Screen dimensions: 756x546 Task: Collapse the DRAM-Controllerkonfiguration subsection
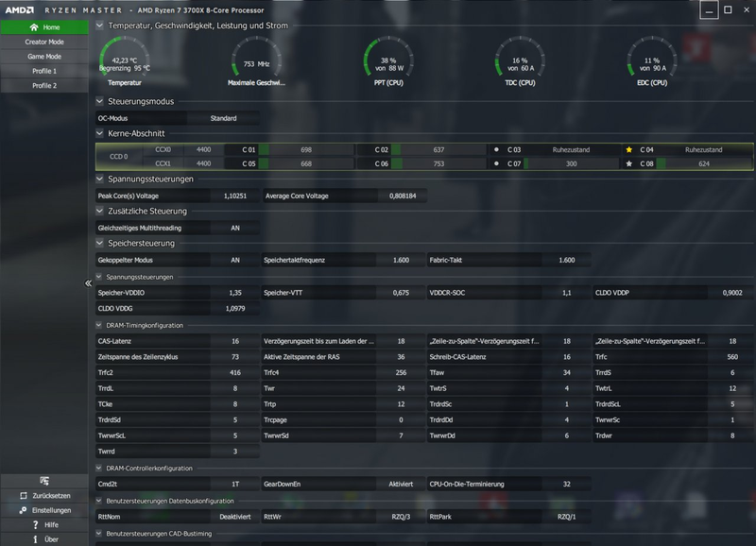click(x=99, y=468)
